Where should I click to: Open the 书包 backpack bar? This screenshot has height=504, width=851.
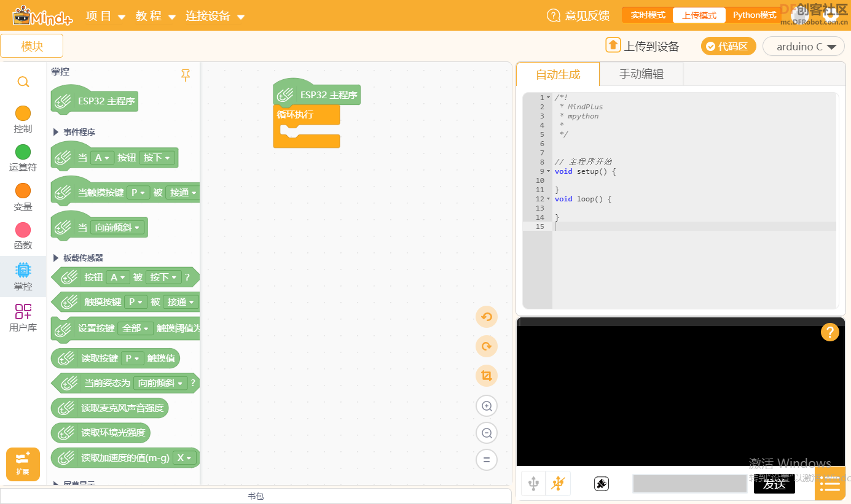(x=256, y=496)
